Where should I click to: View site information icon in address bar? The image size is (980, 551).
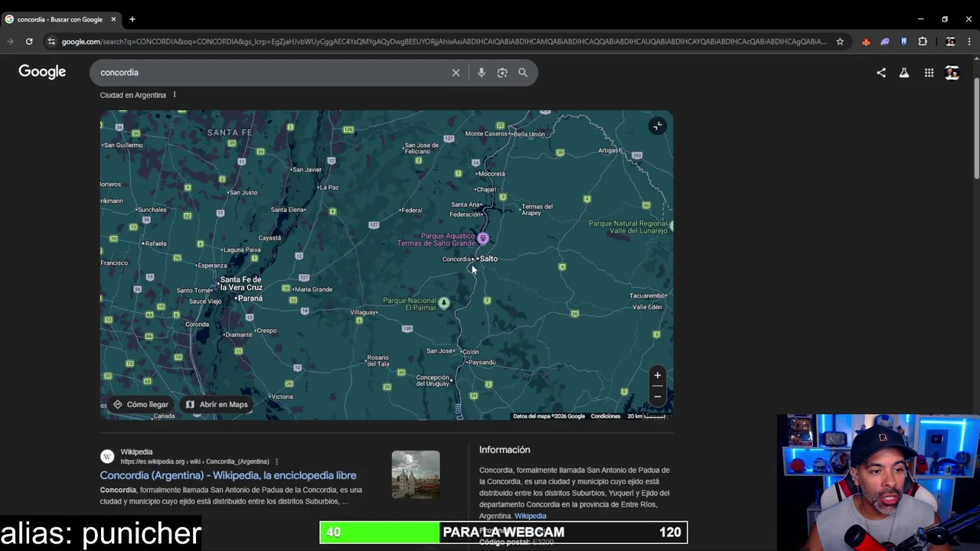(x=51, y=41)
